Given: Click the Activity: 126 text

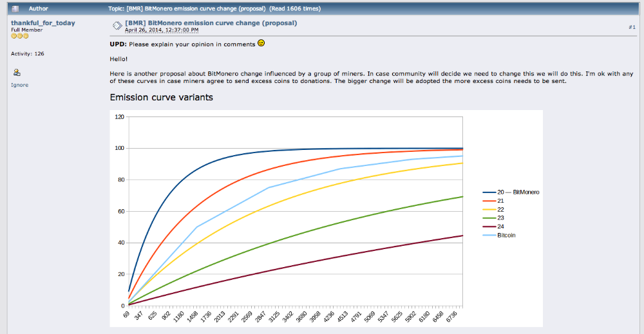Looking at the screenshot, I should (28, 54).
